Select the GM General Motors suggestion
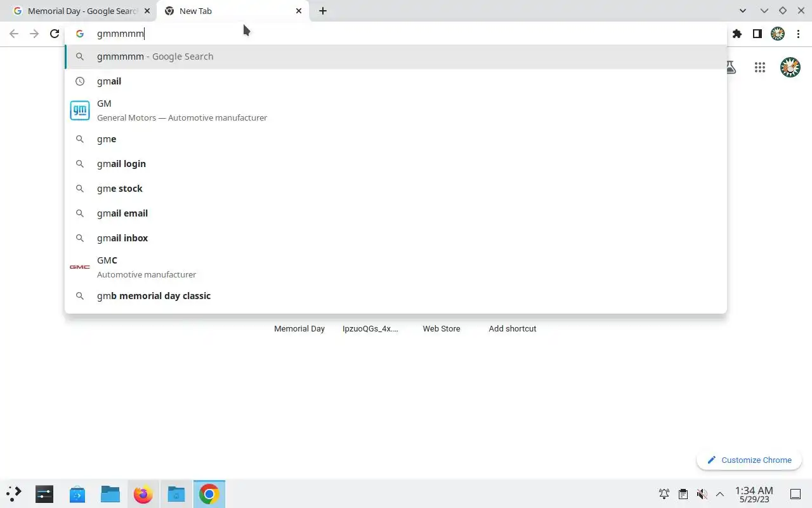 396,110
